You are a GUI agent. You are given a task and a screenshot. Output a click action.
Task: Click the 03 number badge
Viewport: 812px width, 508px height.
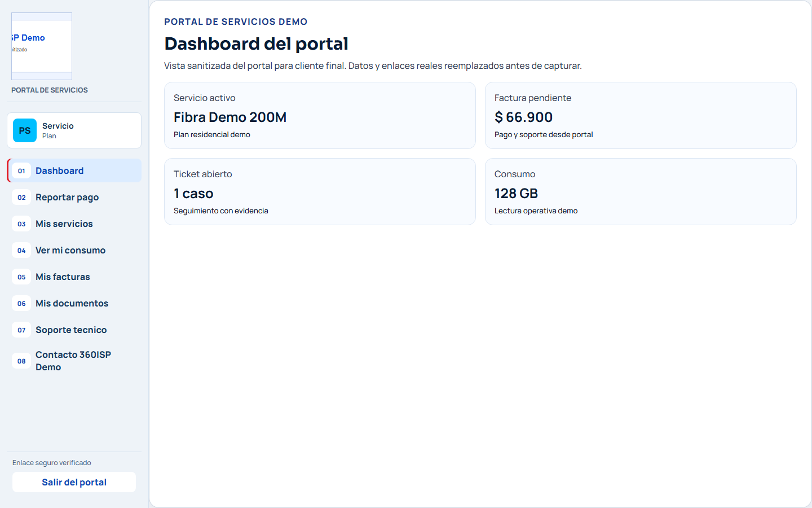[21, 224]
